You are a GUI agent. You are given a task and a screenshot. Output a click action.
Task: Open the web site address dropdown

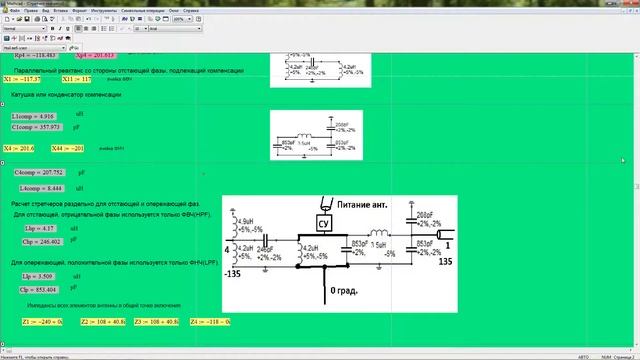coord(63,48)
